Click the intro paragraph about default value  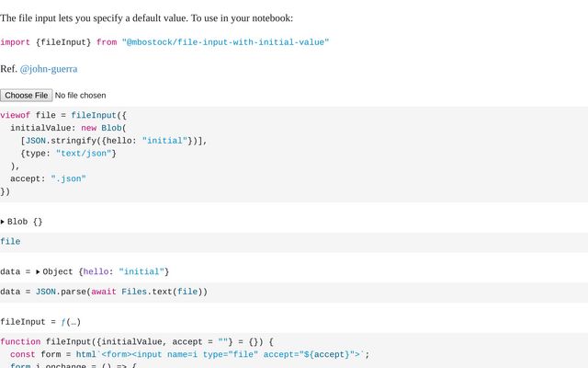point(147,17)
